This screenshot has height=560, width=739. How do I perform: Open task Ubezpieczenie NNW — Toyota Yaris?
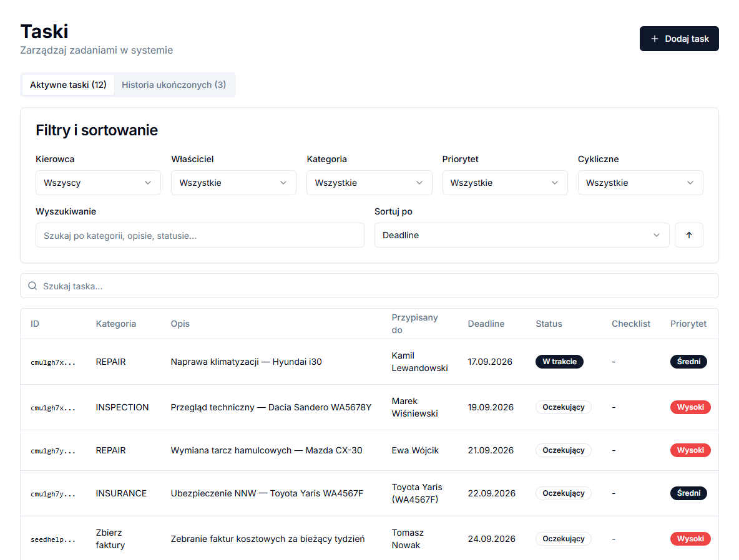point(267,493)
